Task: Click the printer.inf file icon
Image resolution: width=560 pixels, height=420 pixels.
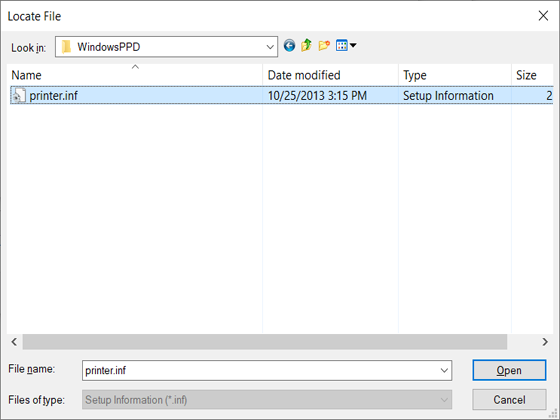Action: click(x=19, y=95)
